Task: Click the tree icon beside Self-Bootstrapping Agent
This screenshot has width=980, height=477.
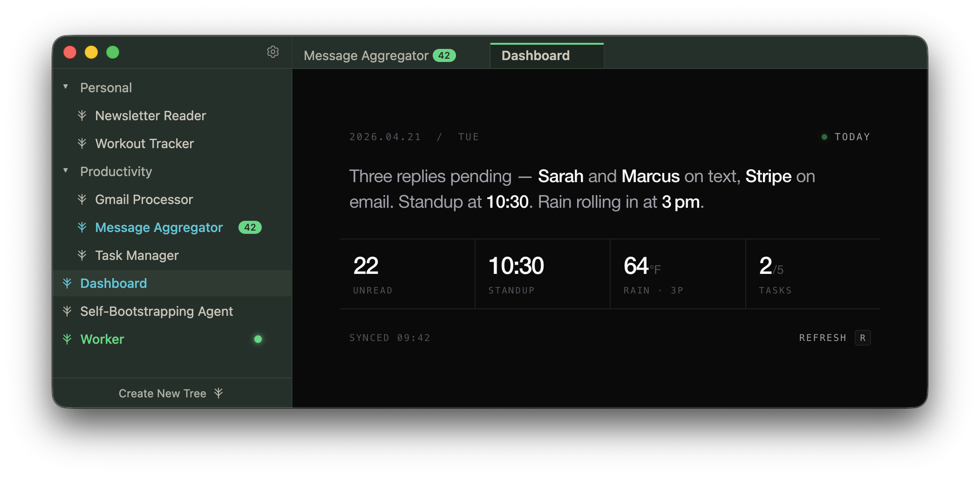Action: pyautogui.click(x=67, y=311)
